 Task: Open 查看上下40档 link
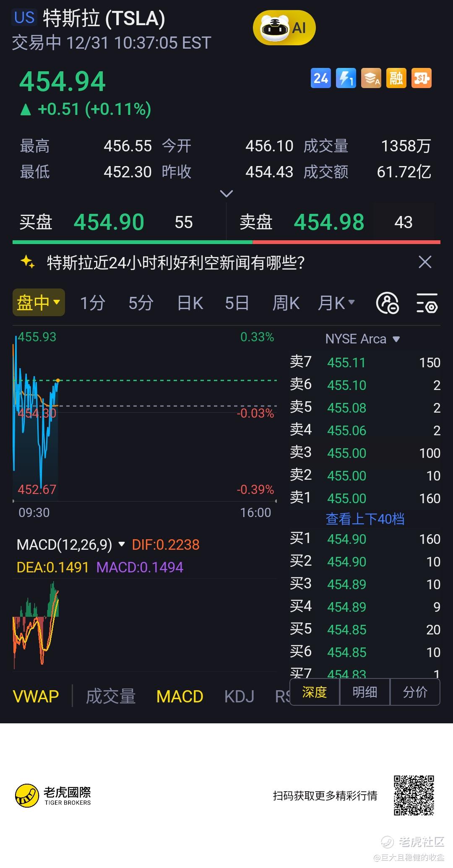point(365,519)
